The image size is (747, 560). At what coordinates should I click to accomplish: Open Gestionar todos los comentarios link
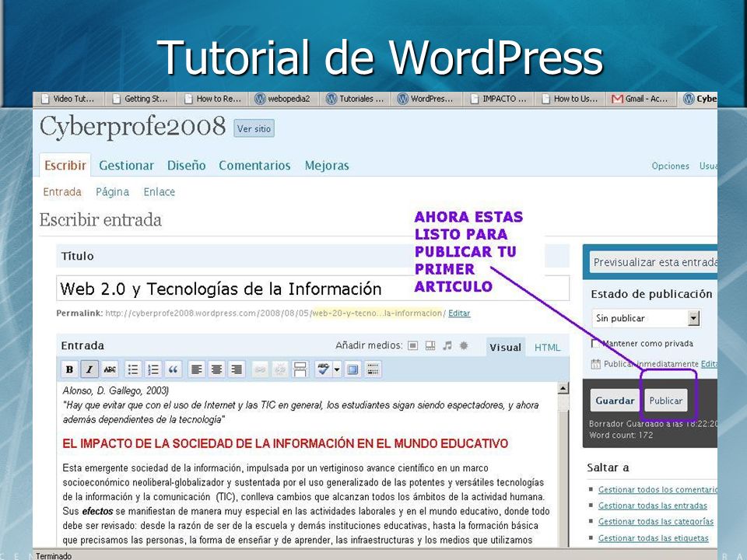tap(658, 489)
